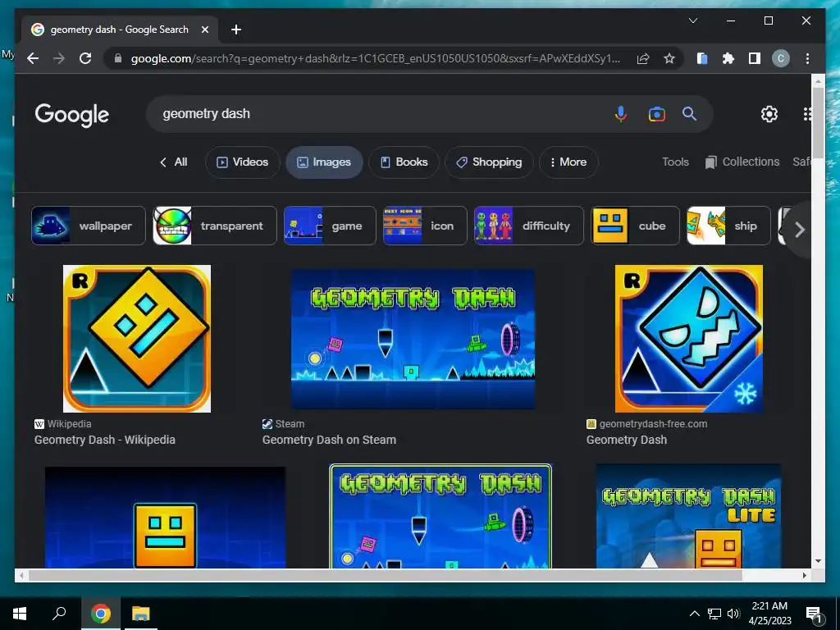Open the Geometry Dash Lite image
840x630 pixels.
point(688,517)
